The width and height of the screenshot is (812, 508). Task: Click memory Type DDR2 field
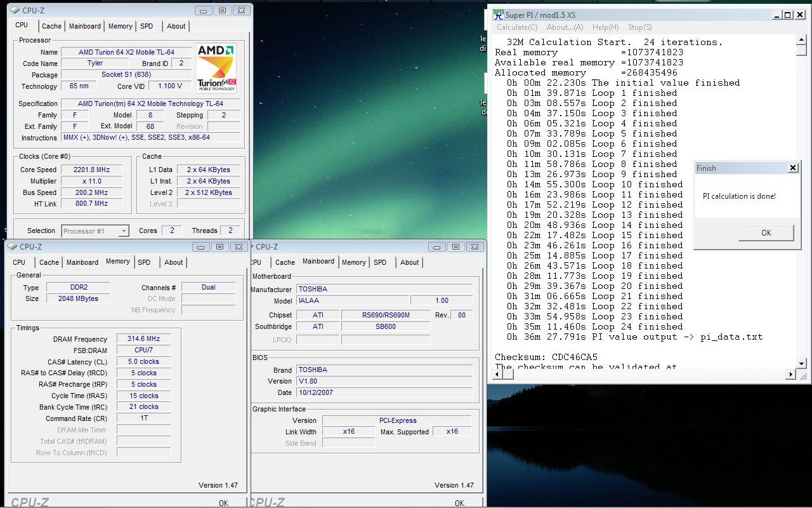[79, 288]
